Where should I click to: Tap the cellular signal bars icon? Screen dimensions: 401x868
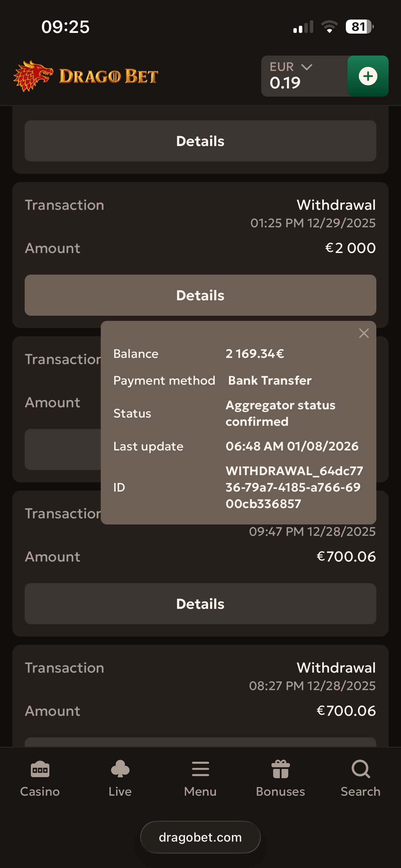click(303, 27)
